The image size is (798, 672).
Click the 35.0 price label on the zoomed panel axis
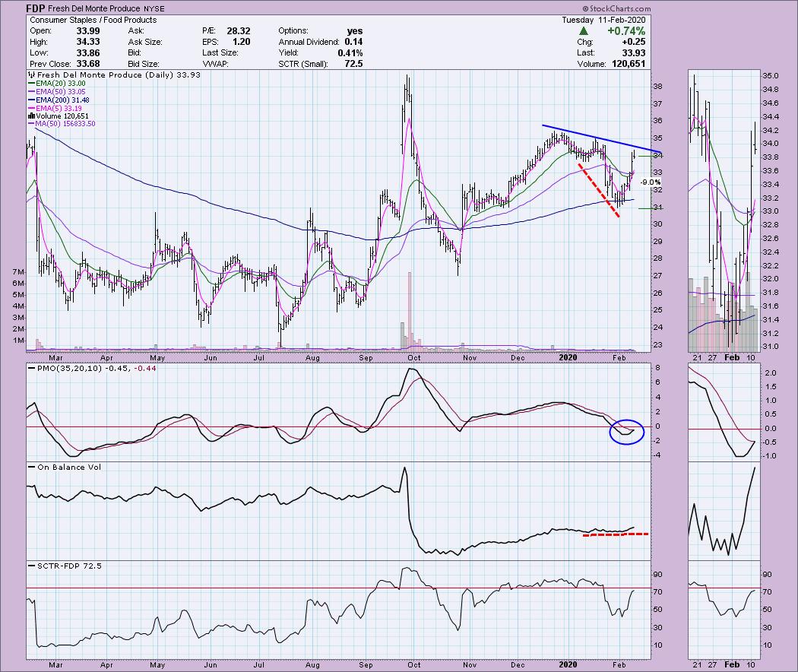(770, 76)
